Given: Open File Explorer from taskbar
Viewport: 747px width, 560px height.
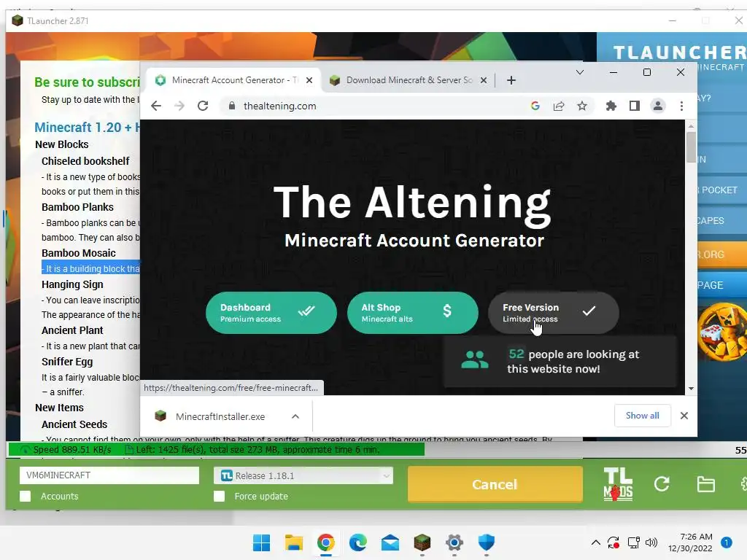Looking at the screenshot, I should click(x=294, y=542).
